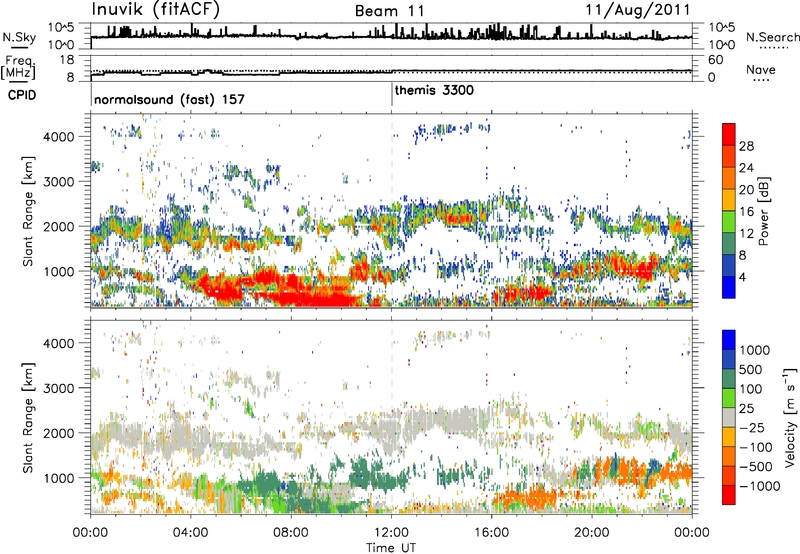Click the '60' Nave axis tick
Viewport: 800px width, 554px height.
[715, 60]
